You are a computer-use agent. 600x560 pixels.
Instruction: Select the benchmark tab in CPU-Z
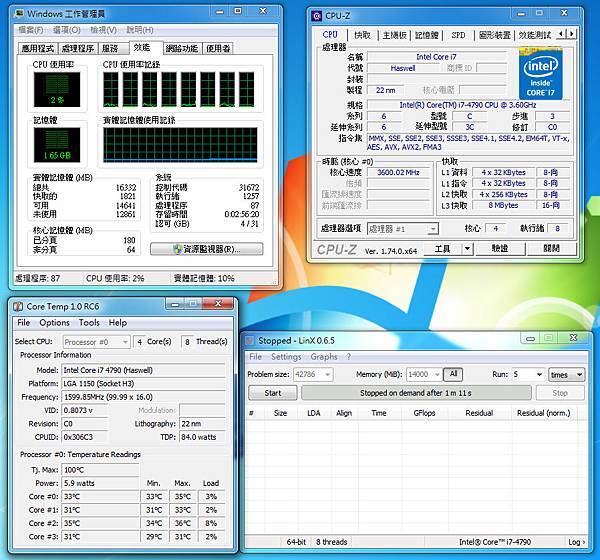tap(535, 35)
